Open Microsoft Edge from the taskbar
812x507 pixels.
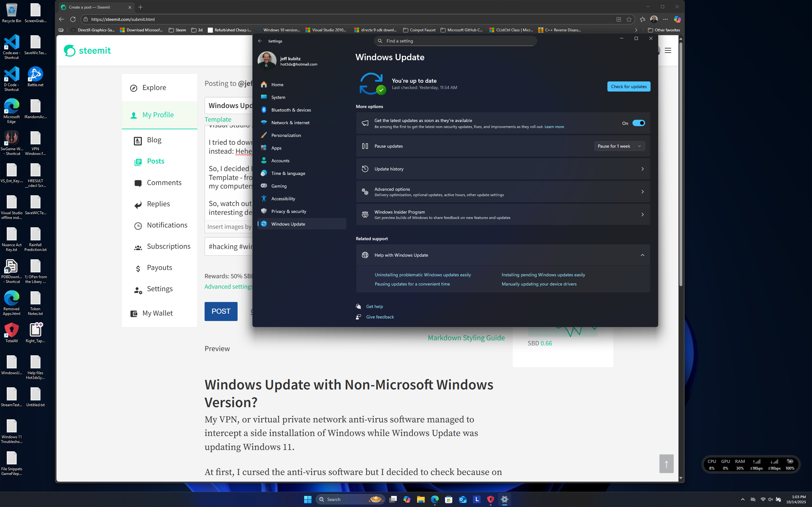[435, 499]
